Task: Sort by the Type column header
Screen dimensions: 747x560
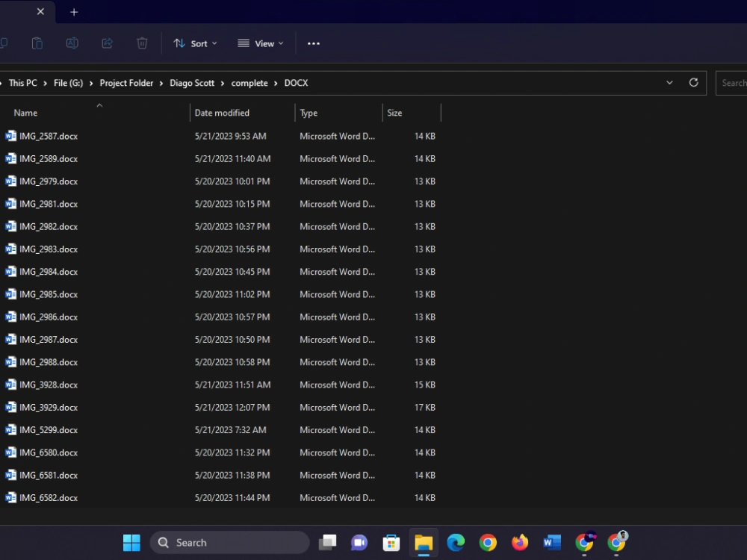Action: click(x=309, y=113)
